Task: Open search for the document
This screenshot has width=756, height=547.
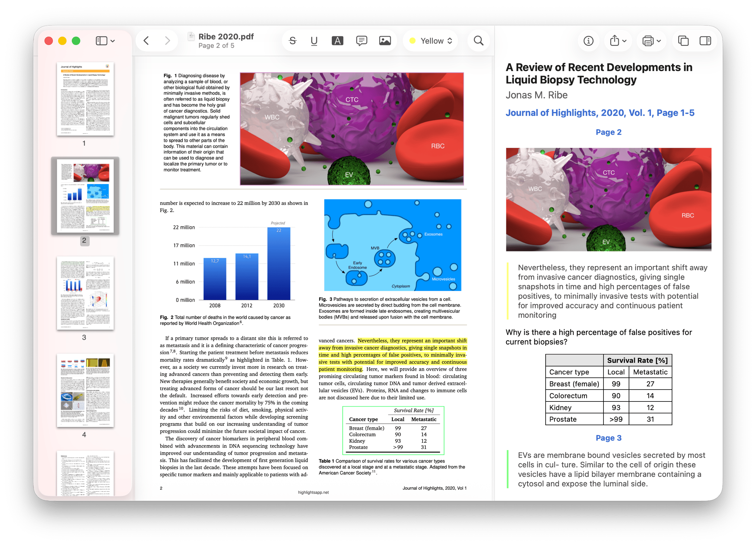Action: (478, 40)
